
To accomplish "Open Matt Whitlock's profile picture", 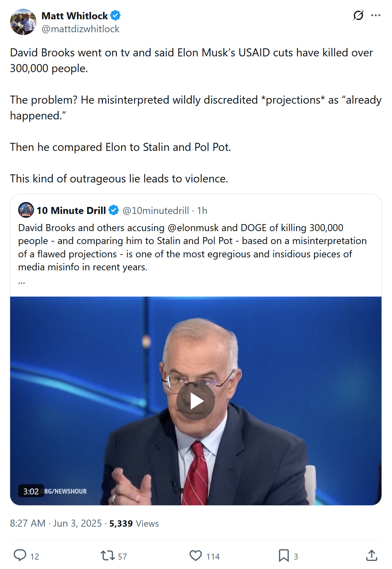I will point(23,22).
